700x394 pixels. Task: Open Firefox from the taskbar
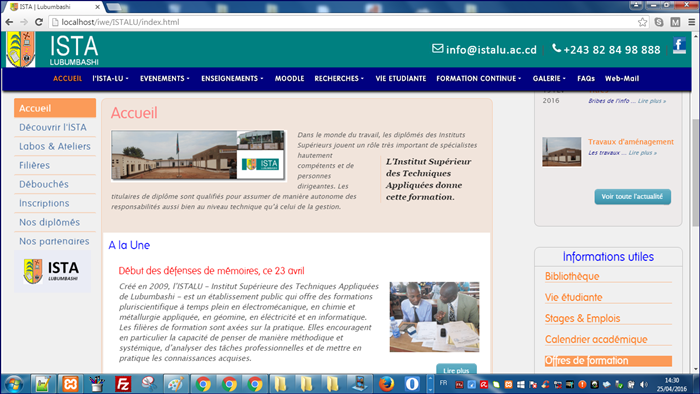click(387, 384)
